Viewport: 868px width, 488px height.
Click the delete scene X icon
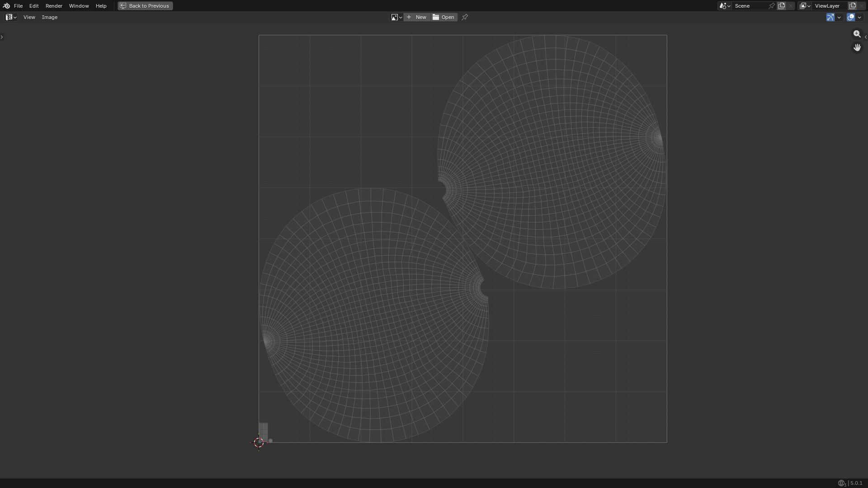pos(791,6)
